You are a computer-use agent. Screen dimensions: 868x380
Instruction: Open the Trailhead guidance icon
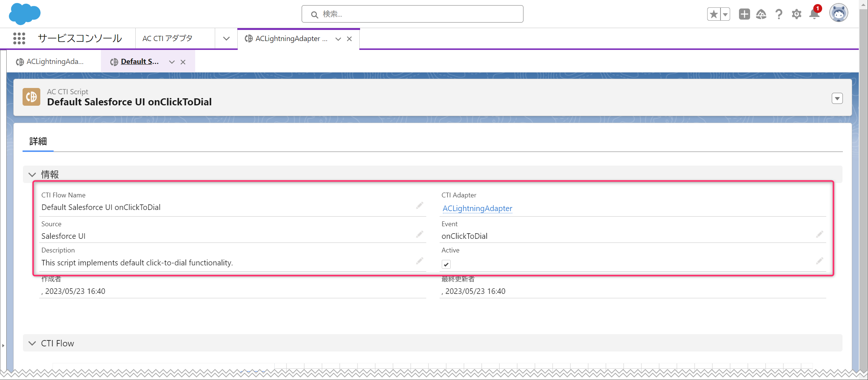click(x=761, y=14)
